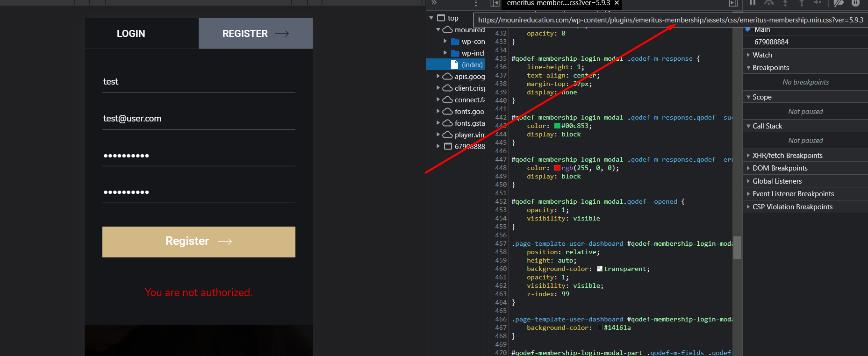Click the username field containing test
868x356 pixels.
click(x=199, y=82)
